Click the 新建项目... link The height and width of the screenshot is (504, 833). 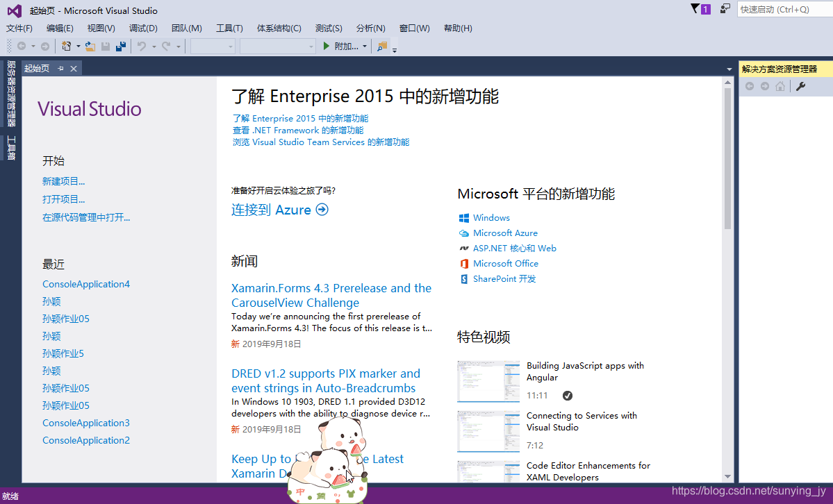[x=64, y=182]
